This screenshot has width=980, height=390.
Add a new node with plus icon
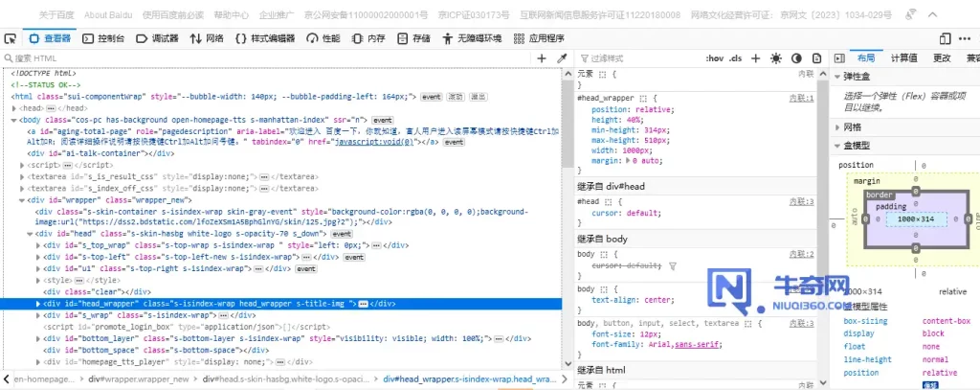542,58
